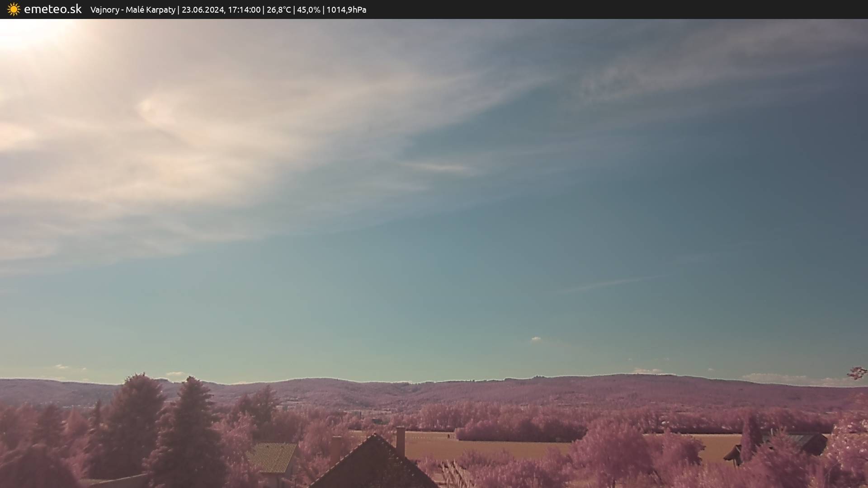Click the Vajnory - Malé Karpaty location label

click(132, 9)
